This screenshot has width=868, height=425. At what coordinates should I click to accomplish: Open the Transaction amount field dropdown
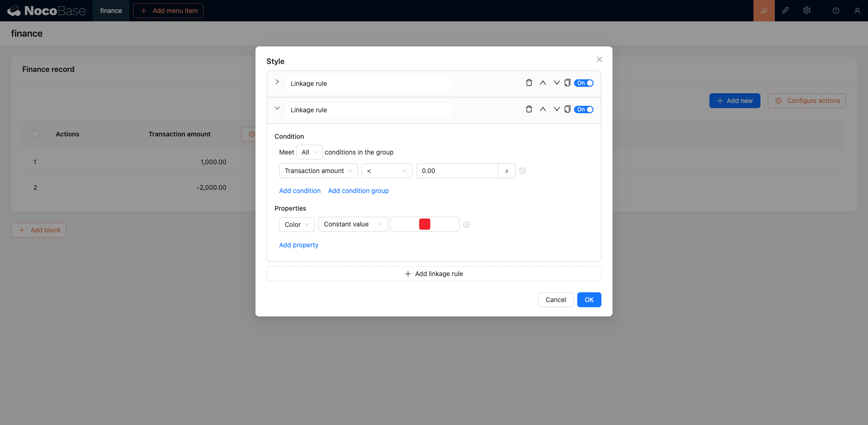[x=318, y=171]
